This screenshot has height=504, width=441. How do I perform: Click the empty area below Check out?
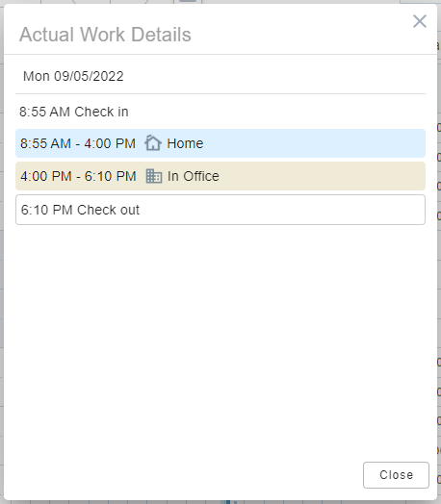[220, 338]
